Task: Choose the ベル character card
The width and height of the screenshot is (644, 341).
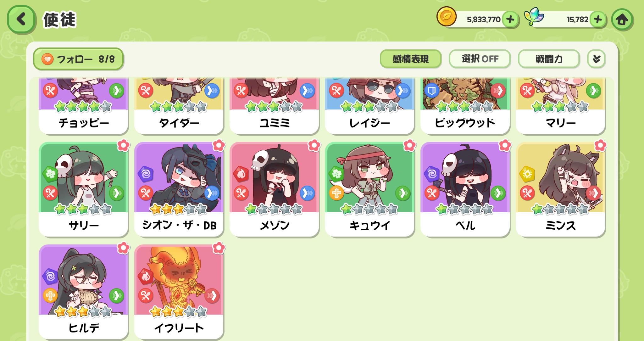Action: pos(465,189)
